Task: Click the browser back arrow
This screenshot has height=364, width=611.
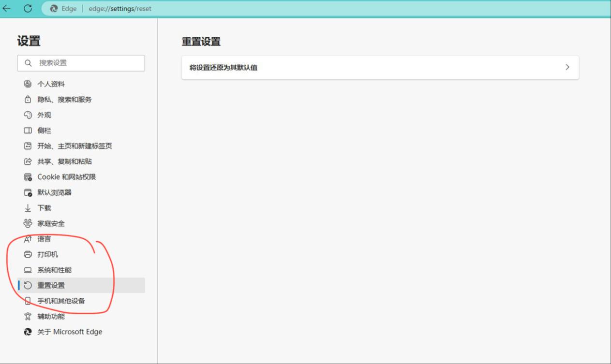Action: click(7, 8)
